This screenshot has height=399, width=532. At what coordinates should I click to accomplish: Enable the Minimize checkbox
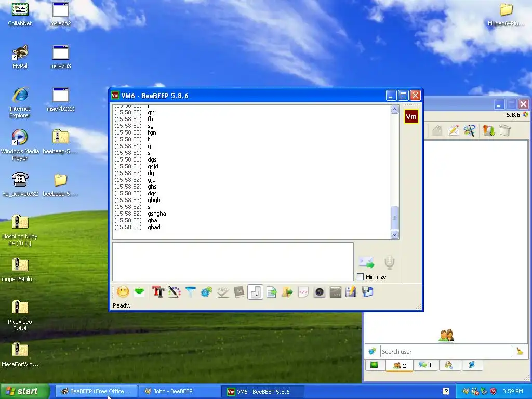[x=361, y=277]
